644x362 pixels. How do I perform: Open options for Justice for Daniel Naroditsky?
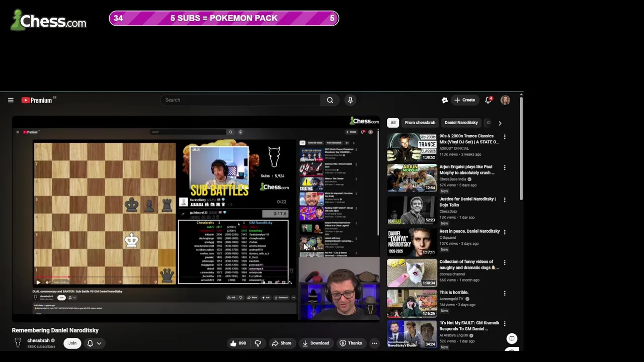click(505, 200)
